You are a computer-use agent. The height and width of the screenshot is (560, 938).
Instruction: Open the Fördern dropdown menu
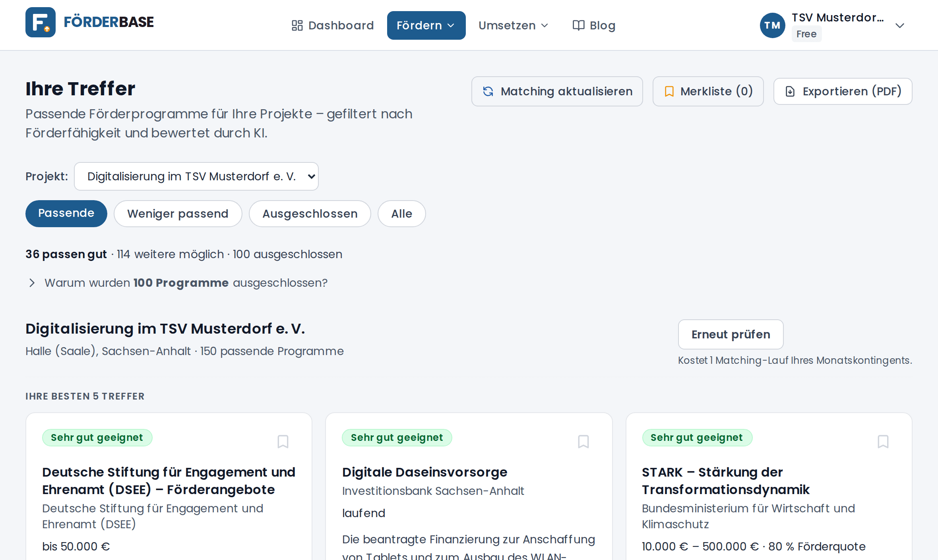click(426, 25)
